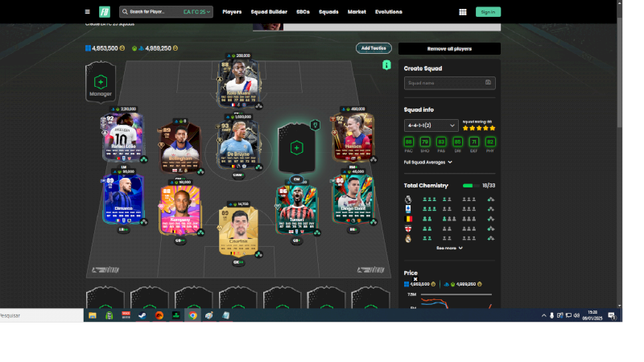The width and height of the screenshot is (644, 362).
Task: Click the Sign in button
Action: [x=488, y=12]
